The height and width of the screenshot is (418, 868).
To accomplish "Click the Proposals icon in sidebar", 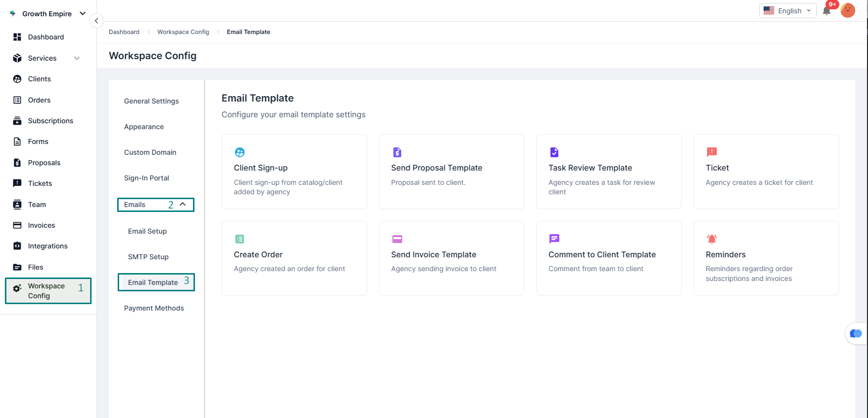I will (x=17, y=163).
